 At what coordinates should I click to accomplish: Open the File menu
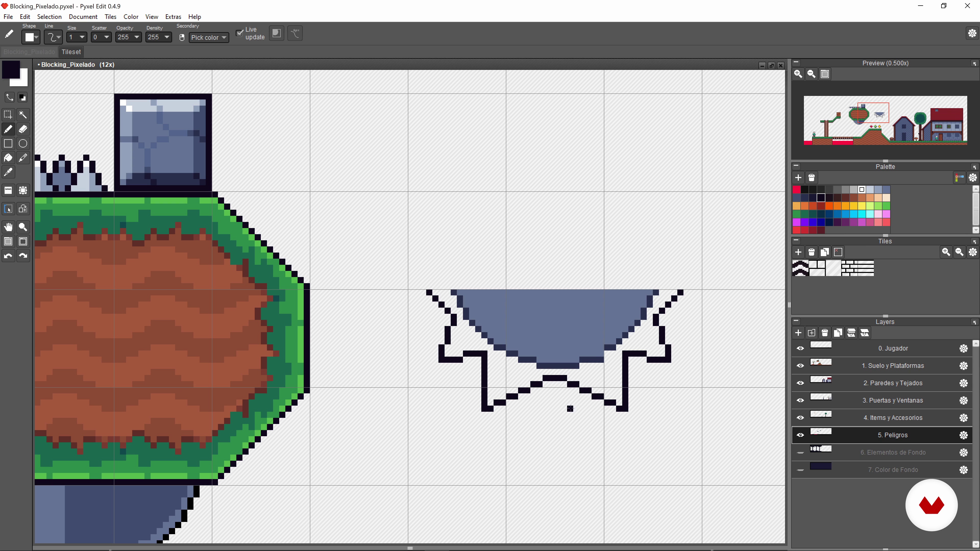click(x=8, y=17)
